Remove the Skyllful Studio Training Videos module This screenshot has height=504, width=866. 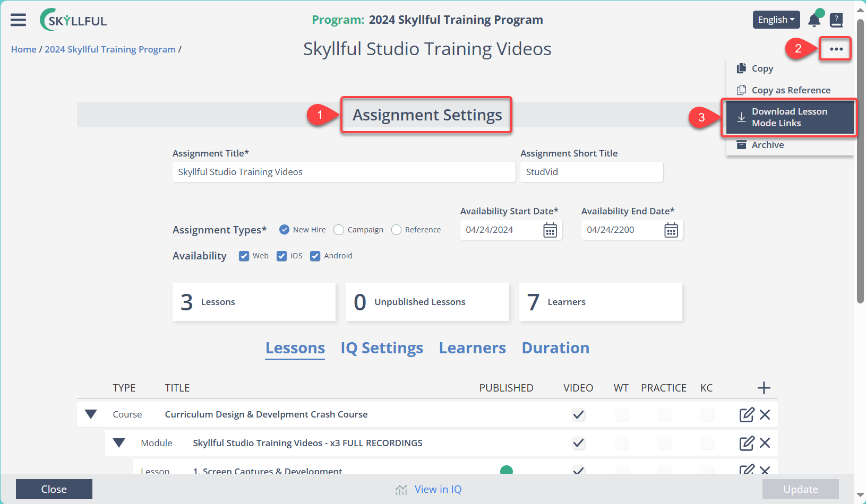click(x=765, y=443)
